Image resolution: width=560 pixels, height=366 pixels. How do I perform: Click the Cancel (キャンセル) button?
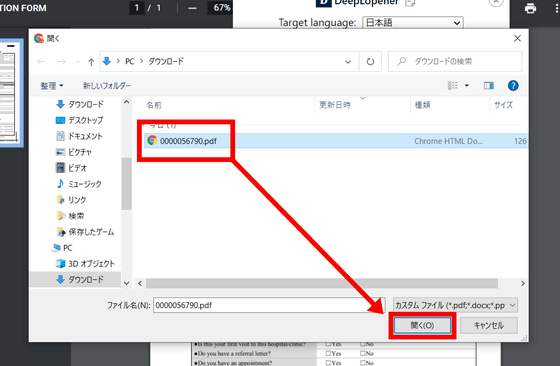pos(489,325)
